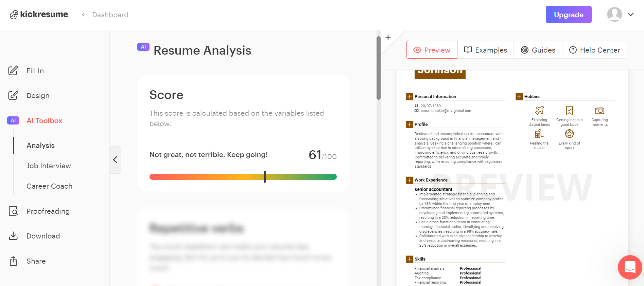644x286 pixels.
Task: Click the Proofreading magnifier icon
Action: [x=13, y=211]
